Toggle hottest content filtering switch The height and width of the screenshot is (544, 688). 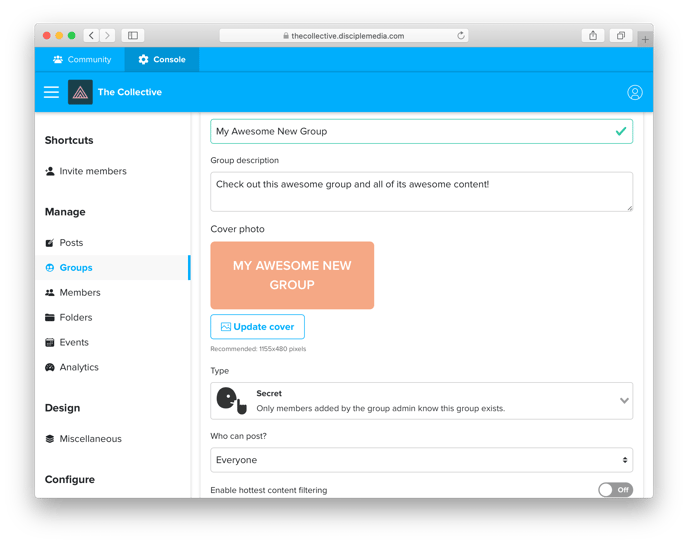[x=616, y=490]
